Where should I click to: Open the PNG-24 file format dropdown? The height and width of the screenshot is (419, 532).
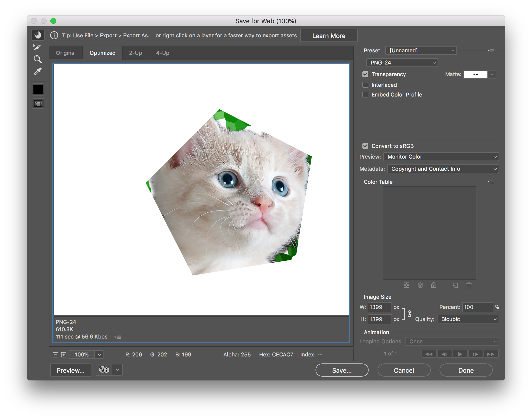point(402,63)
